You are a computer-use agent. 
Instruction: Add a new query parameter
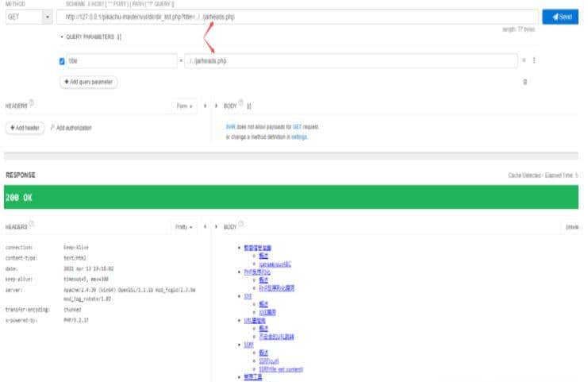[x=89, y=82]
